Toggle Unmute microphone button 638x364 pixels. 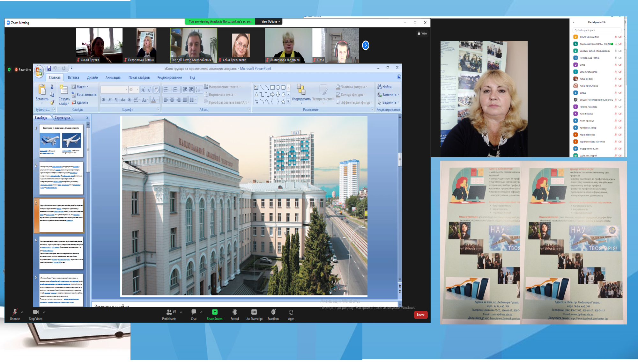pos(15,312)
